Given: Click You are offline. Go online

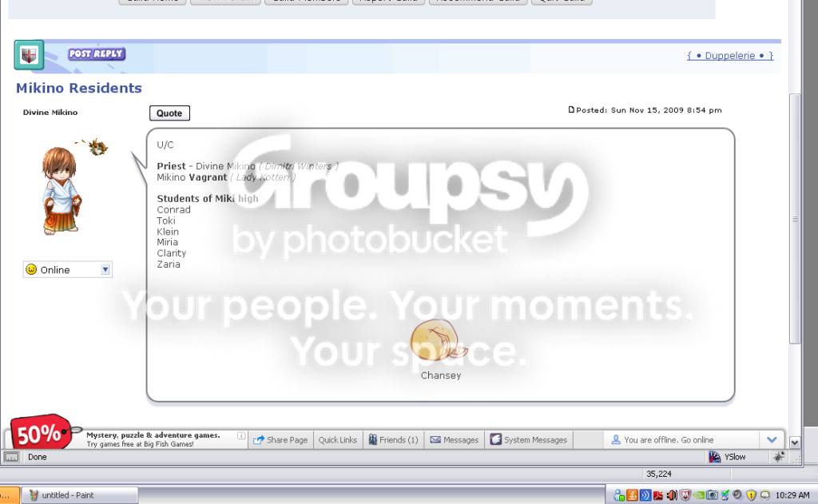Looking at the screenshot, I should pyautogui.click(x=669, y=440).
